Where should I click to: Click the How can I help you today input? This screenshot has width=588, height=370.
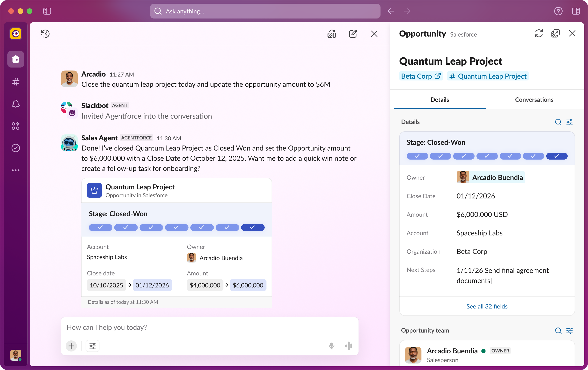coord(210,327)
